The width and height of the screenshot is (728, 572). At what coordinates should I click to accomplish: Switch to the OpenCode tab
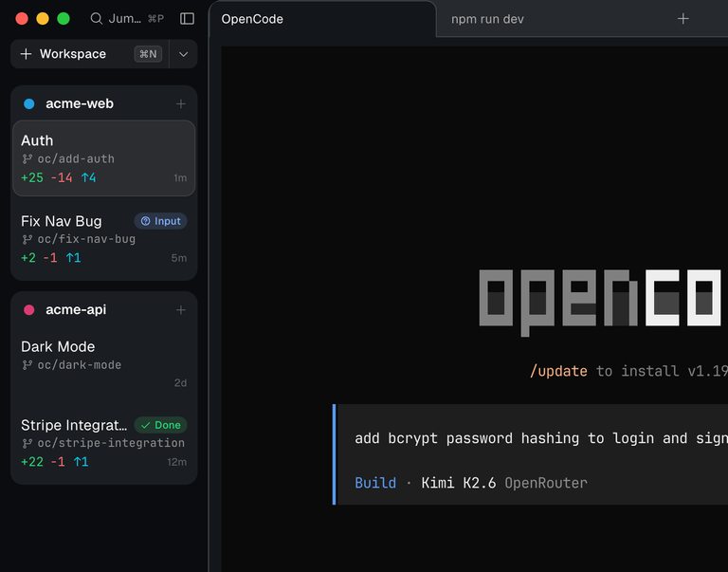(322, 19)
